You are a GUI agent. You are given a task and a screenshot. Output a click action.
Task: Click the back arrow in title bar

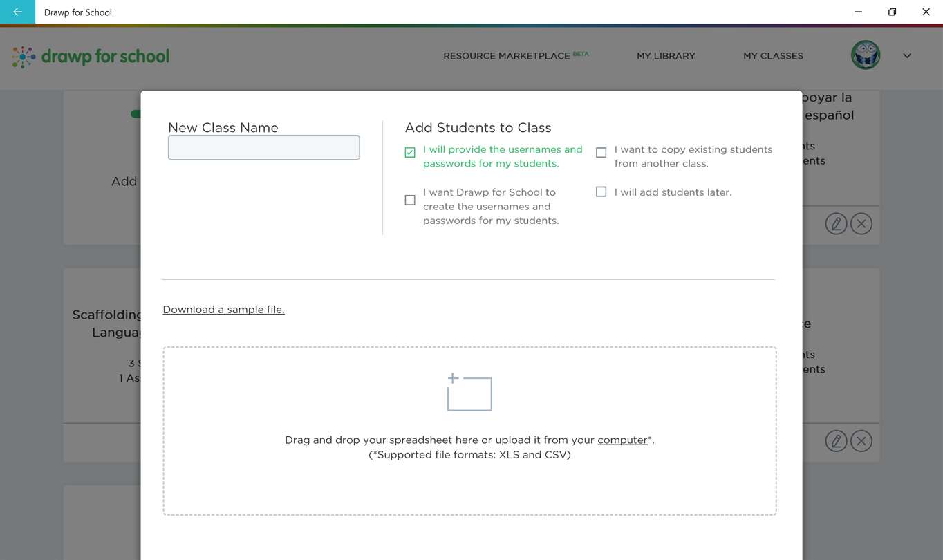tap(17, 12)
